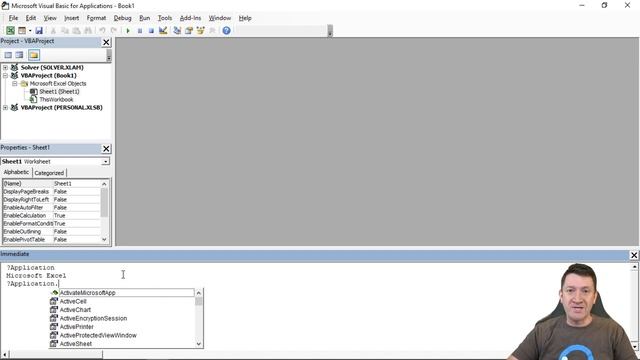
Task: Open the Insert object dropdown arrow
Action: point(30,31)
